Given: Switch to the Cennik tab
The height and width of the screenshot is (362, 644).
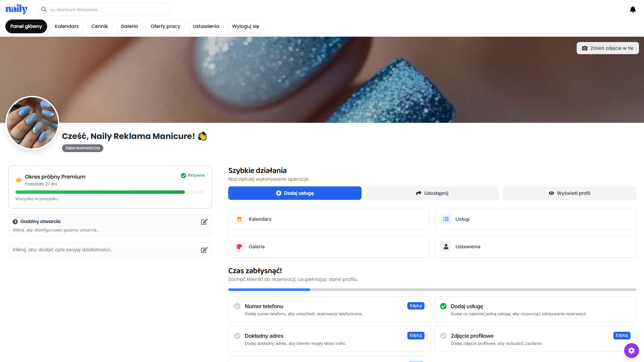Looking at the screenshot, I should click(99, 26).
